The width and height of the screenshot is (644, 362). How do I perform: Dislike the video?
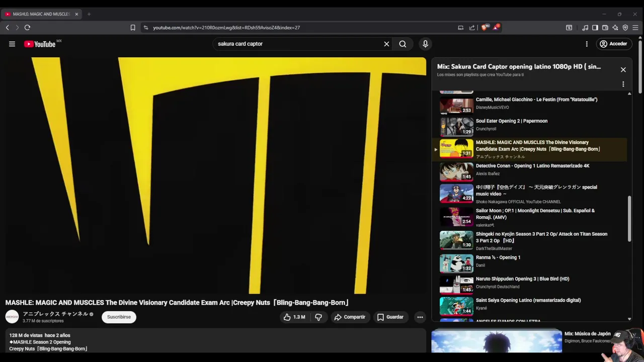click(318, 317)
